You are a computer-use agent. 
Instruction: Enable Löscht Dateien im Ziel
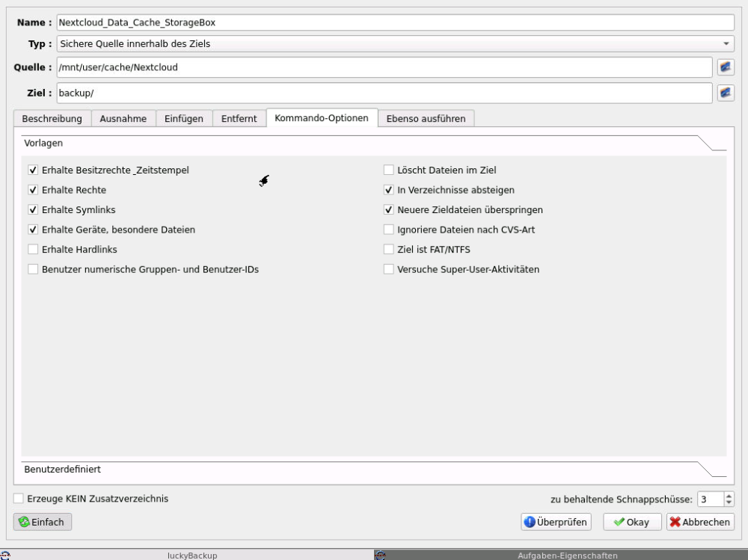click(389, 170)
